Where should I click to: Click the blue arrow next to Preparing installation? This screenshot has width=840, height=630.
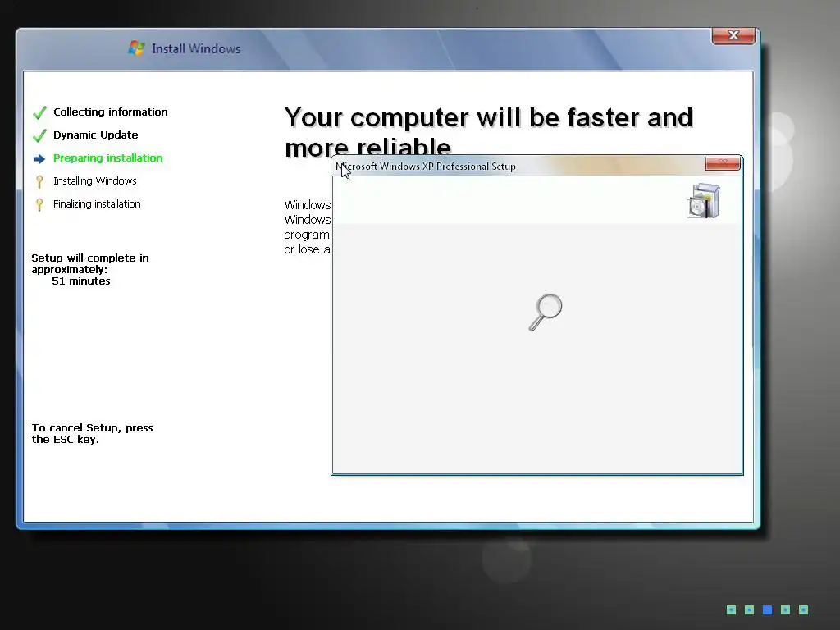click(39, 158)
